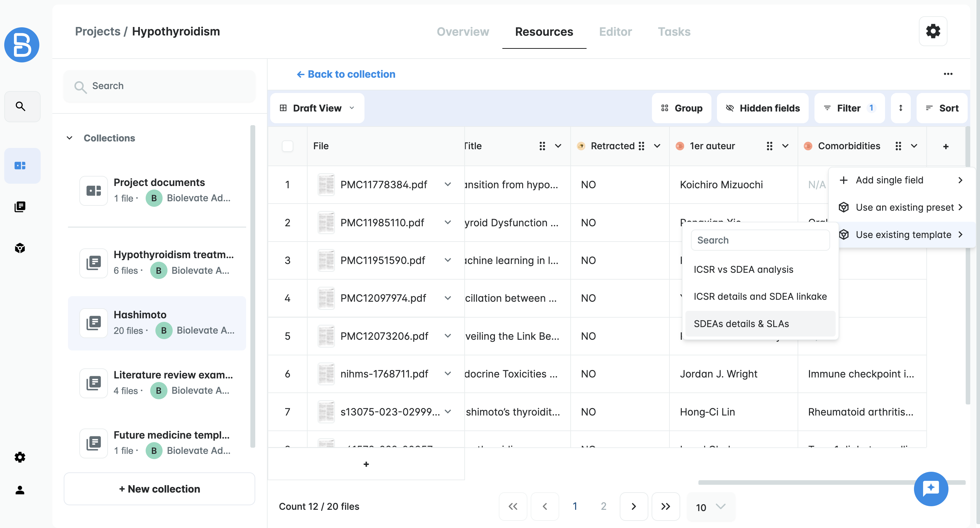This screenshot has width=980, height=528.
Task: Click row height adjust arrows icon
Action: (900, 108)
